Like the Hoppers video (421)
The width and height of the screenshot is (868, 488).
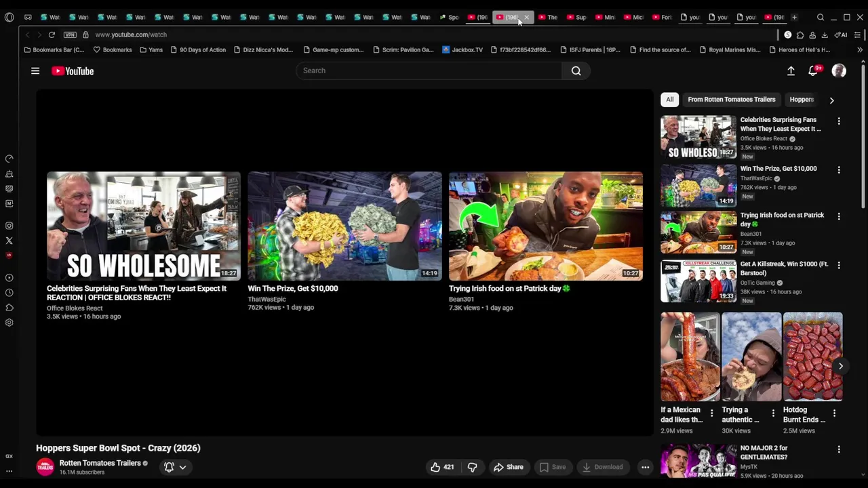[x=441, y=467]
